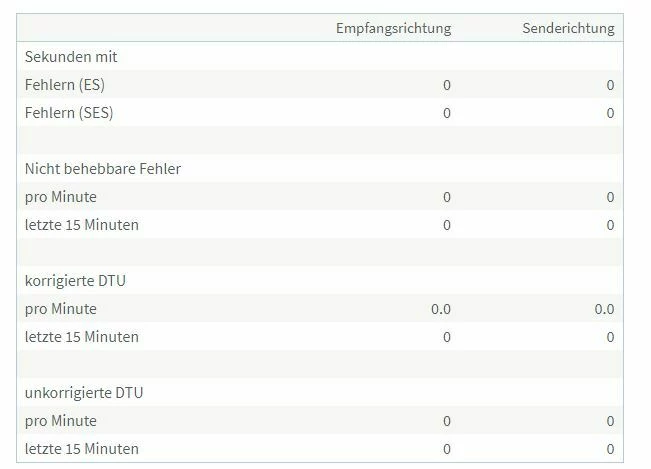
Task: Click the 0.0 Senderichtung korrigierte DTU value
Action: point(604,309)
